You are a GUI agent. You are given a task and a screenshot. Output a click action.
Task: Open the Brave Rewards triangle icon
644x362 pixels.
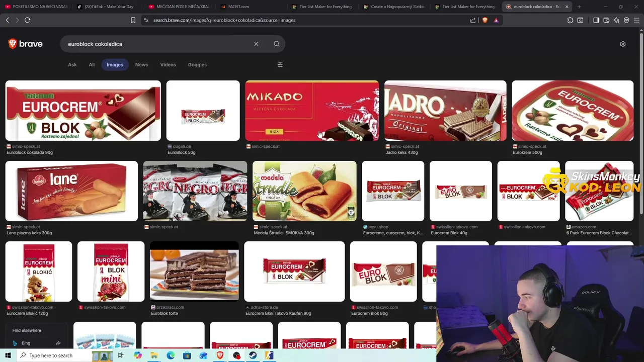click(496, 20)
